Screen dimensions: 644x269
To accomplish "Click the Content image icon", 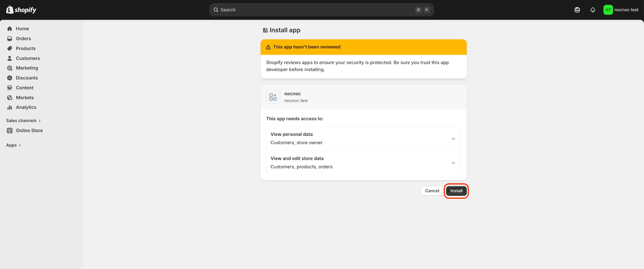I will [x=10, y=88].
